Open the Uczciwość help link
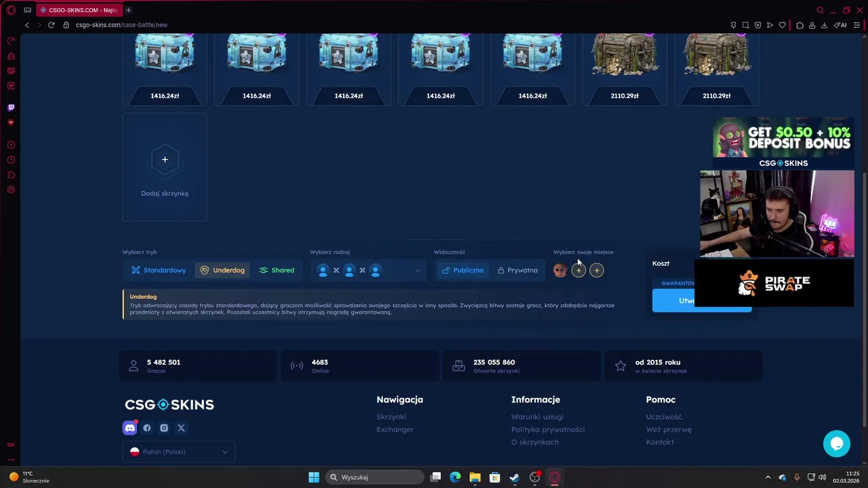The width and height of the screenshot is (868, 488). 664,417
